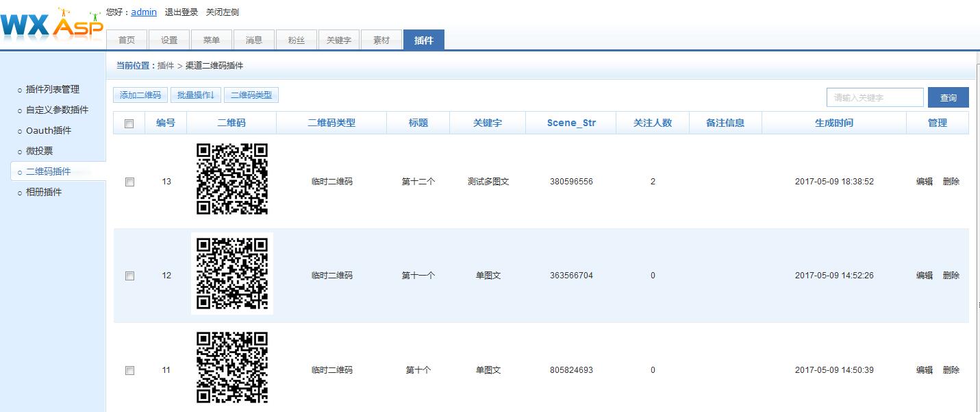Click the Scene_Str column header
Image resolution: width=980 pixels, height=412 pixels.
571,123
